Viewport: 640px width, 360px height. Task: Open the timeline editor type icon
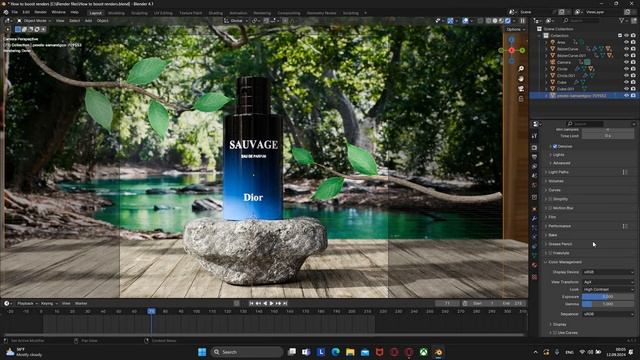pyautogui.click(x=7, y=303)
